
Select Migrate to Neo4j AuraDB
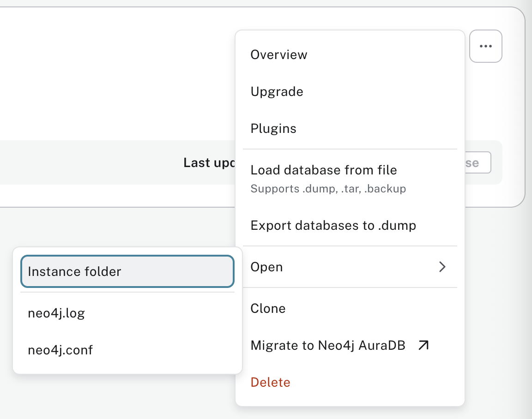327,346
